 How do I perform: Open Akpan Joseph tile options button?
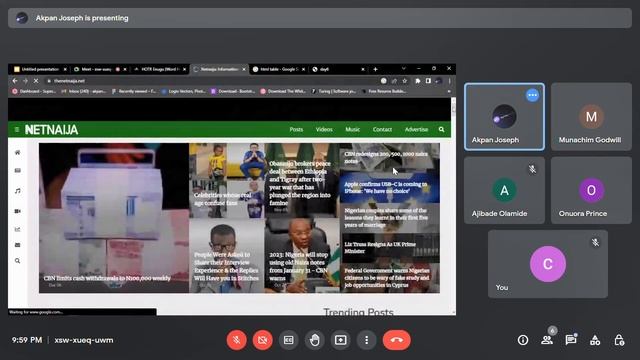[532, 95]
